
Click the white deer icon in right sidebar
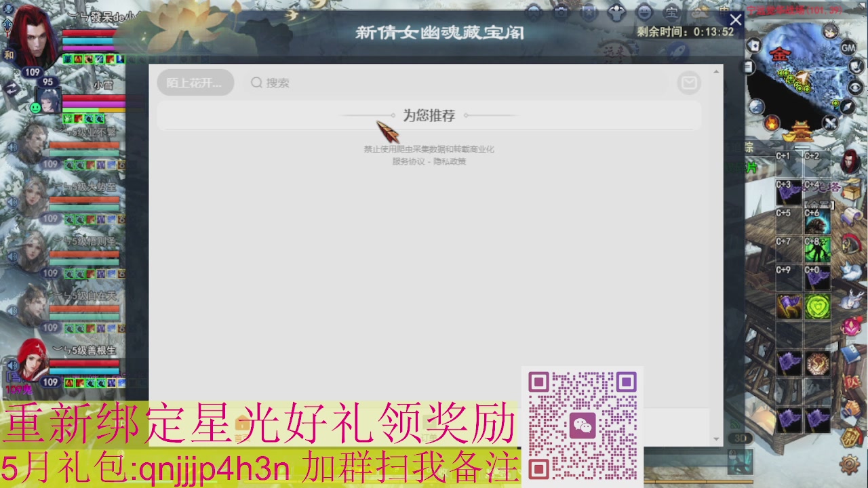[x=851, y=298]
